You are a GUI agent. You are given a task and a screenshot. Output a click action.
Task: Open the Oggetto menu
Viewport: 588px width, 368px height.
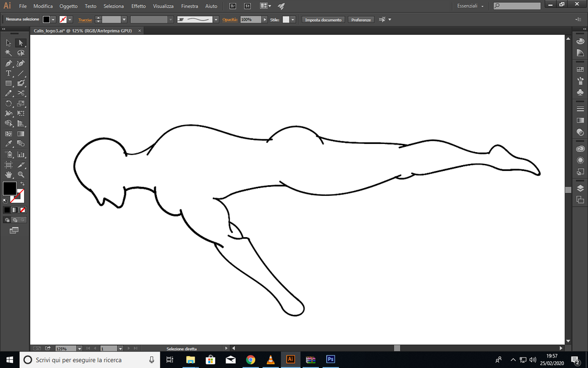click(68, 6)
